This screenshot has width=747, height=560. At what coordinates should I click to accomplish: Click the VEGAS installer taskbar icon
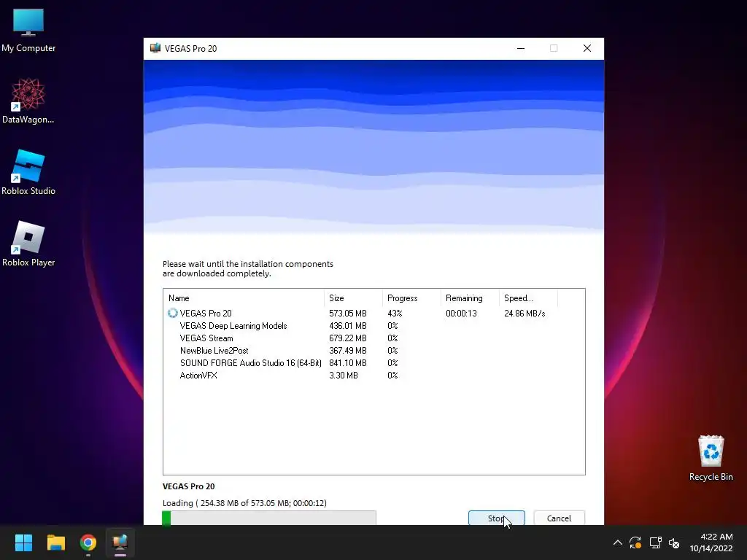click(120, 542)
